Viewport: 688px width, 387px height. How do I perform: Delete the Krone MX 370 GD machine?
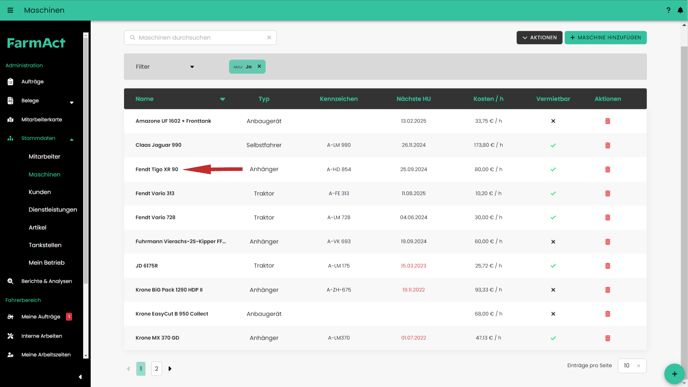point(608,338)
